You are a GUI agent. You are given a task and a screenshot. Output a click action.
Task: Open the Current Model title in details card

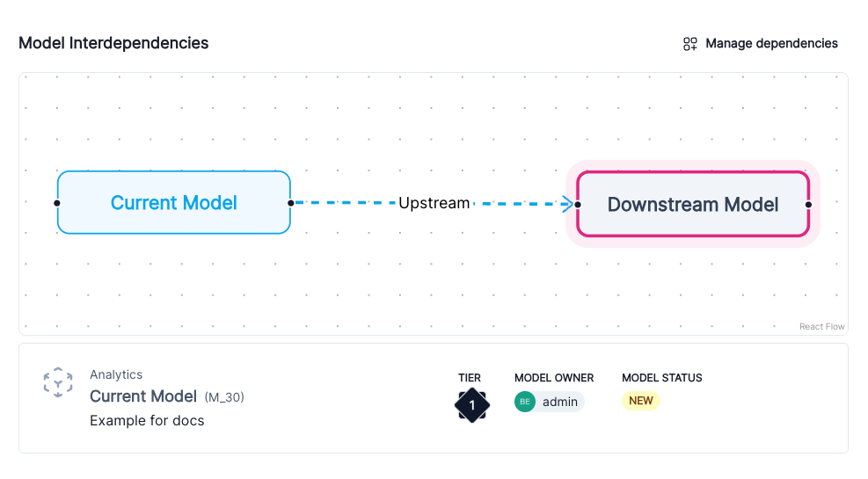click(142, 396)
